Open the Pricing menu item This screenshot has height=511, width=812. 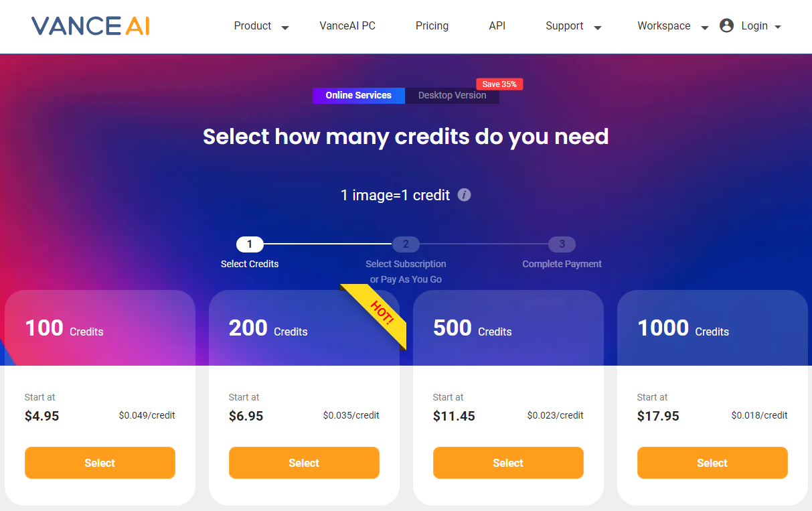[x=432, y=26]
